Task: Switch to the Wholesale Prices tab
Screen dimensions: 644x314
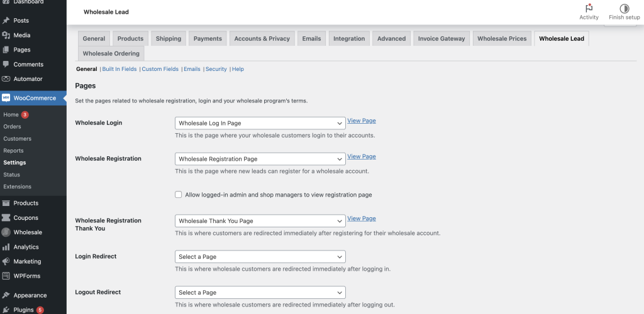Action: coord(501,38)
